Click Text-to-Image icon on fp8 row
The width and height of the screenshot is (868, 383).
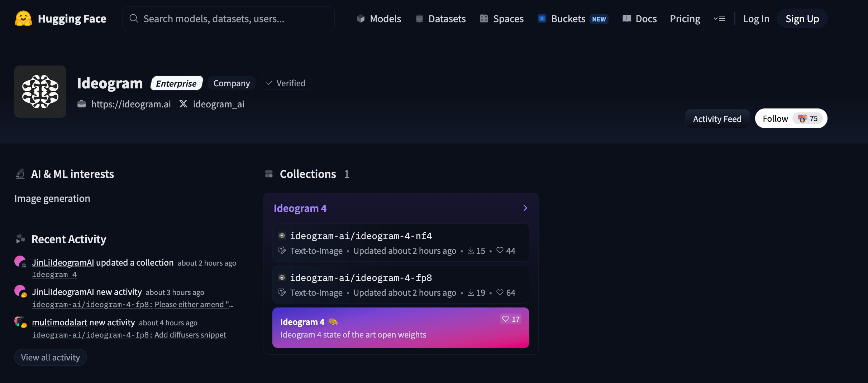(x=282, y=292)
